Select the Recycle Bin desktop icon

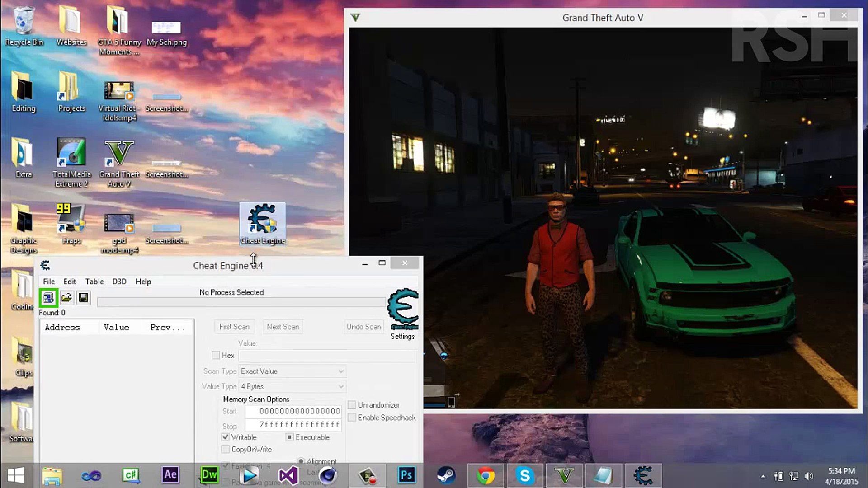pos(24,26)
